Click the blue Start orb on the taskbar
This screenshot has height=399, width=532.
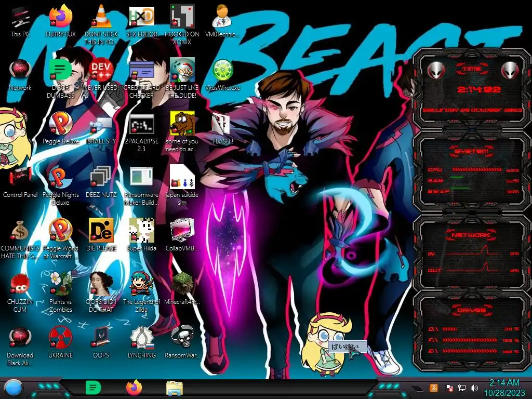12,388
